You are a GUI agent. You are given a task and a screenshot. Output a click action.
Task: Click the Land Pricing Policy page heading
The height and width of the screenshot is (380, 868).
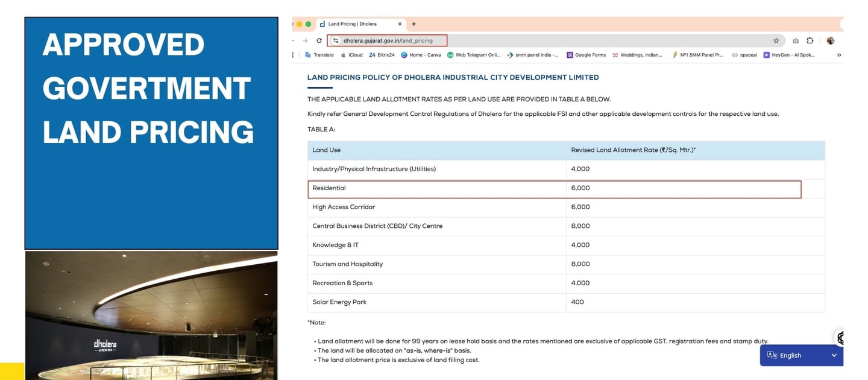click(453, 77)
